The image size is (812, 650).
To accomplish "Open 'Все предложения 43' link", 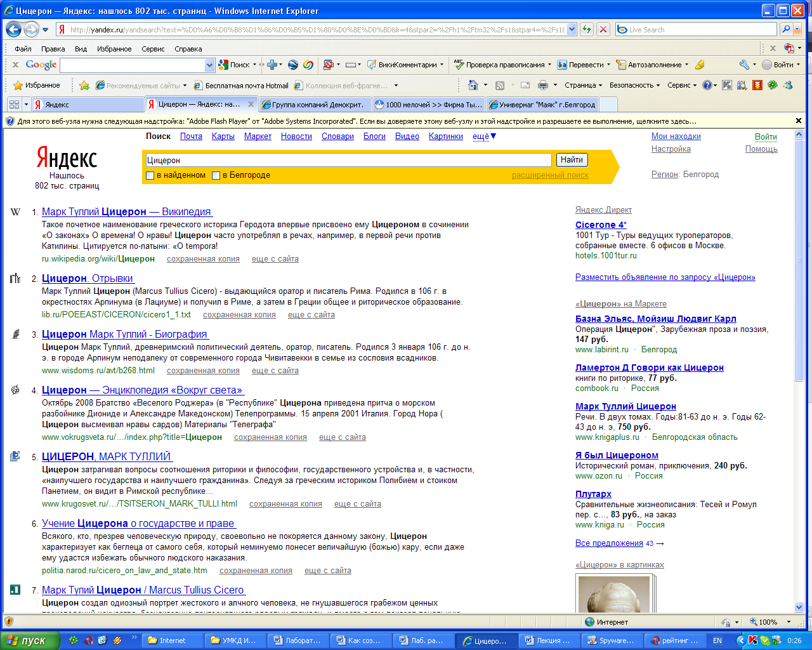I will [x=619, y=543].
